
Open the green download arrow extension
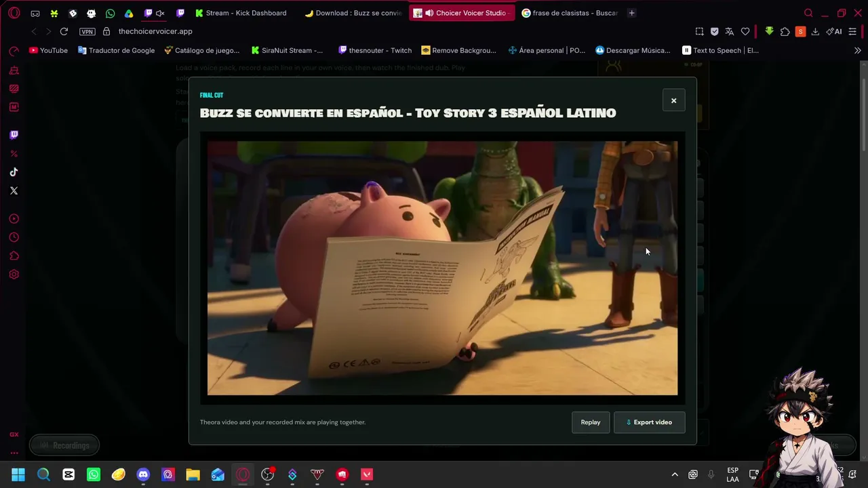point(769,31)
